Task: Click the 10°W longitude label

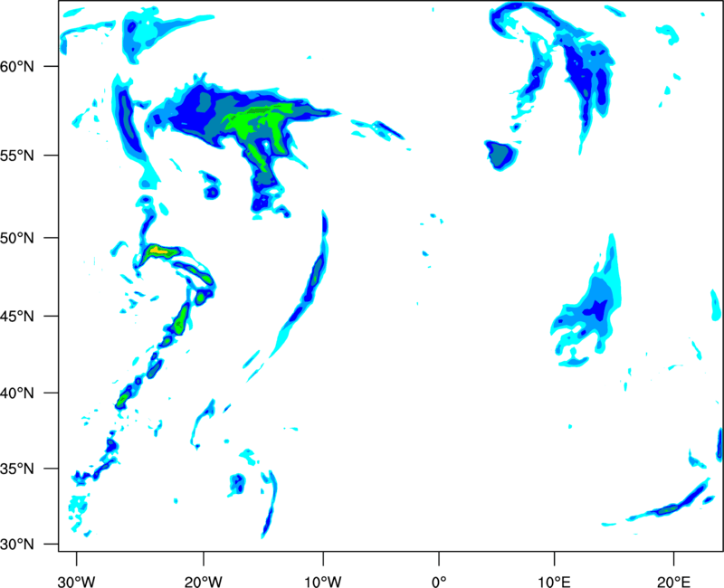Action: (323, 582)
